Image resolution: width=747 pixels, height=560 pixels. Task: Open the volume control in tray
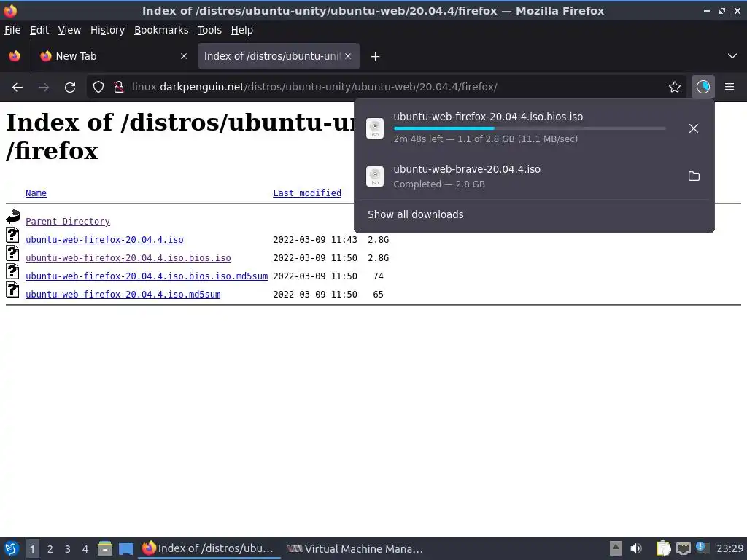coord(636,548)
